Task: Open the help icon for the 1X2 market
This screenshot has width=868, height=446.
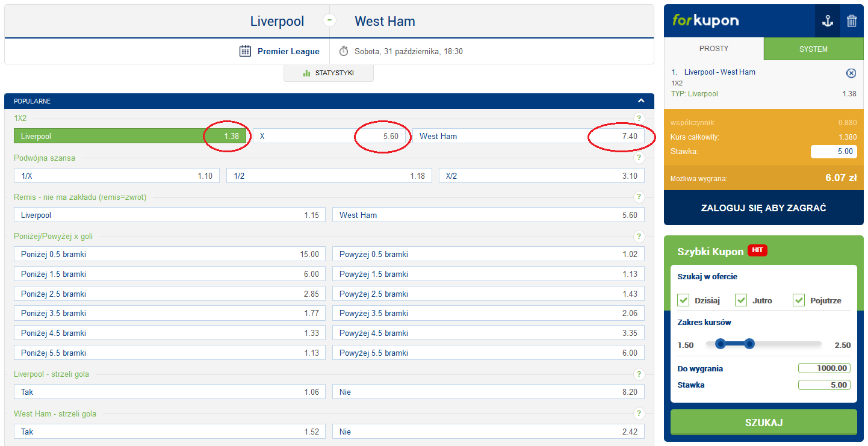Action: 639,118
